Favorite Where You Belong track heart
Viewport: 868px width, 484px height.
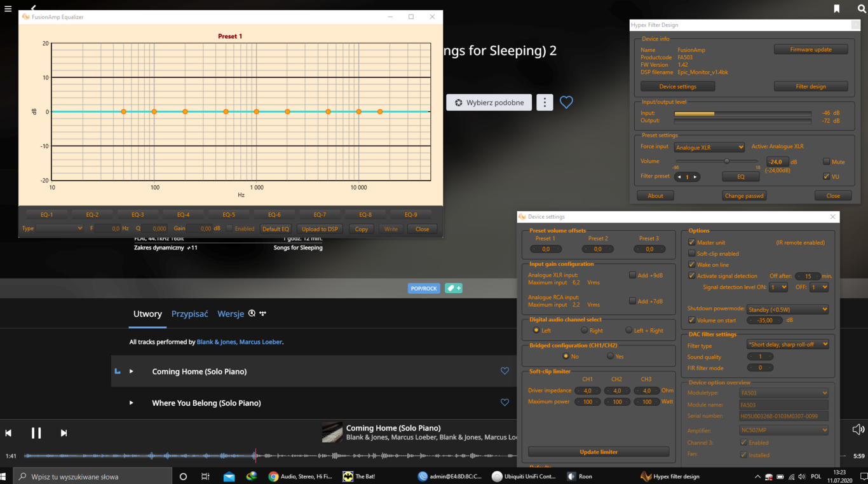click(x=505, y=403)
